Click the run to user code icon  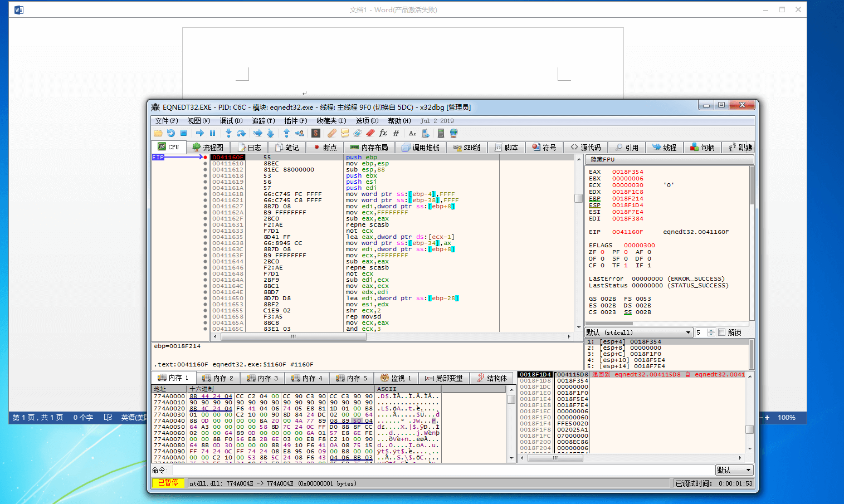click(x=300, y=133)
